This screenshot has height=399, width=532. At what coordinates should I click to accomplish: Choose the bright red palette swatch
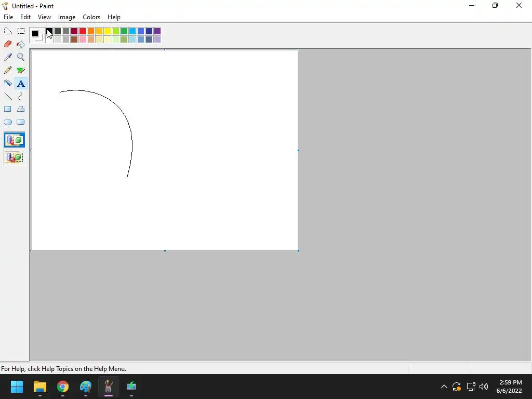point(83,31)
